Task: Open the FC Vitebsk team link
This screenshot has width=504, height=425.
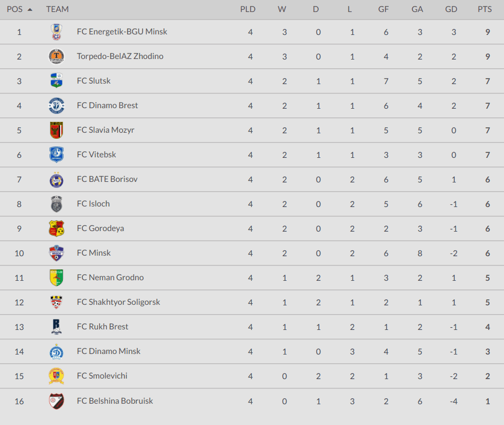Action: [x=96, y=155]
